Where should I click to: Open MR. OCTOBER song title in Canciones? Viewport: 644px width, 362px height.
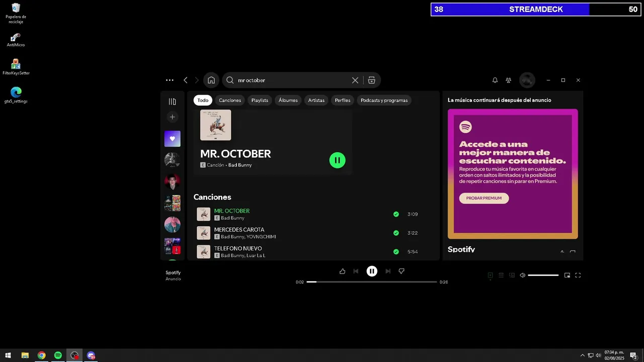[232, 211]
